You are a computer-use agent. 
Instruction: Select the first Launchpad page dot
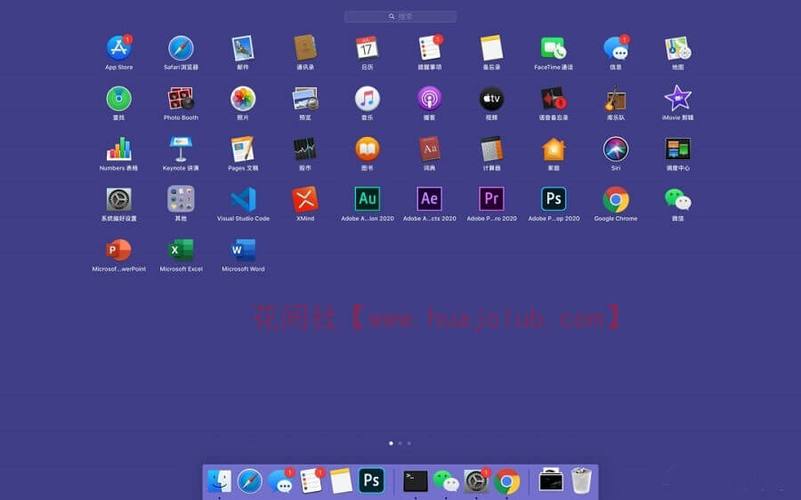(x=391, y=443)
